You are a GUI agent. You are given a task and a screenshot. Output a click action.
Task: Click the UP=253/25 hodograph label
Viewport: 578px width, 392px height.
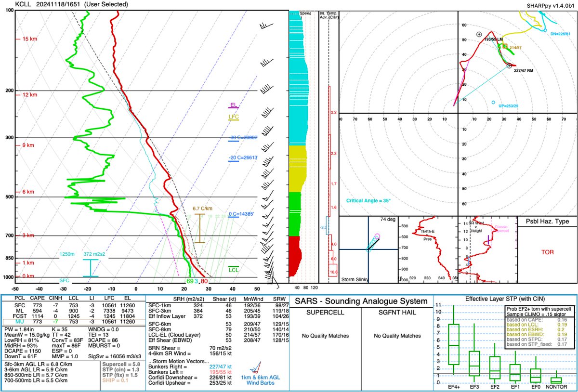[509, 105]
